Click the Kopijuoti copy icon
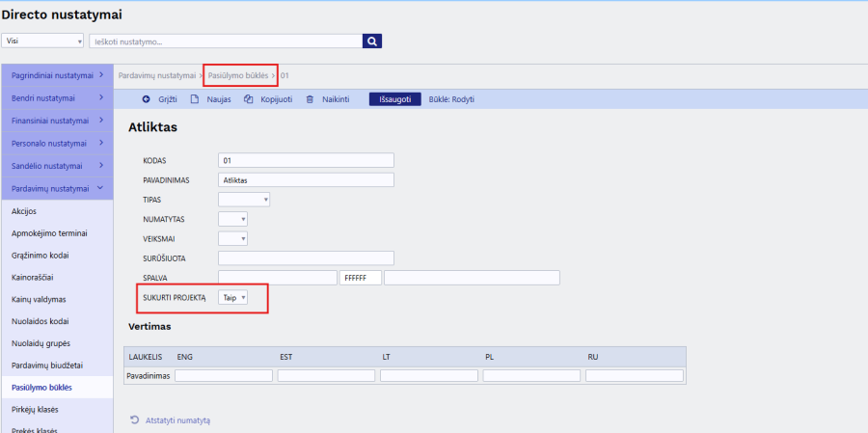The width and height of the screenshot is (868, 433). 249,99
